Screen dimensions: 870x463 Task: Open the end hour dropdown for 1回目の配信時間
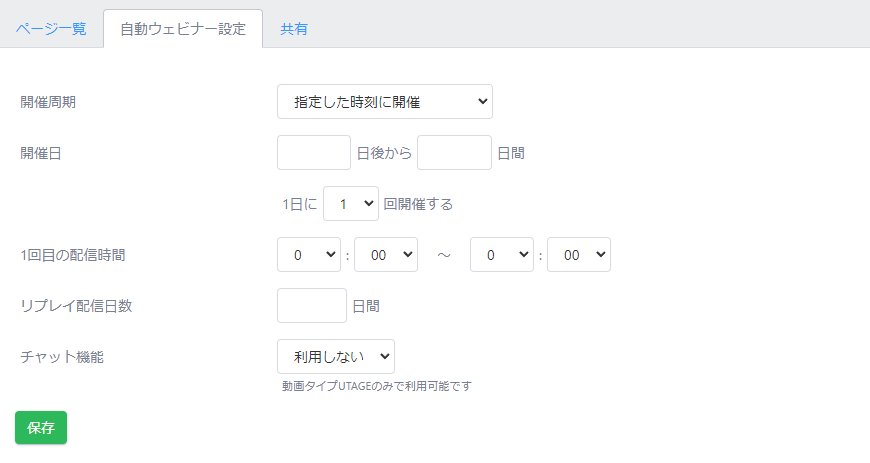point(502,255)
